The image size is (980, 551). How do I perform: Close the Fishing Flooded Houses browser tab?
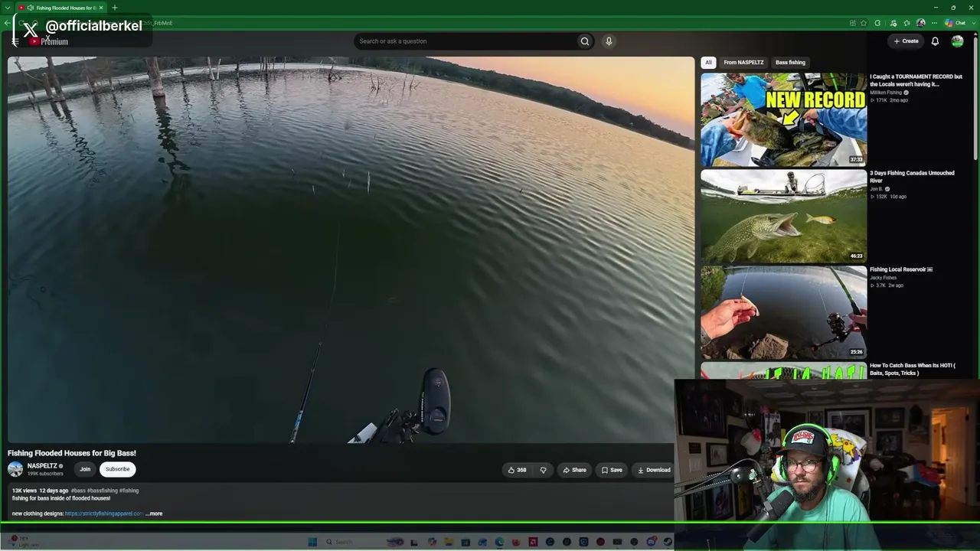click(x=101, y=8)
